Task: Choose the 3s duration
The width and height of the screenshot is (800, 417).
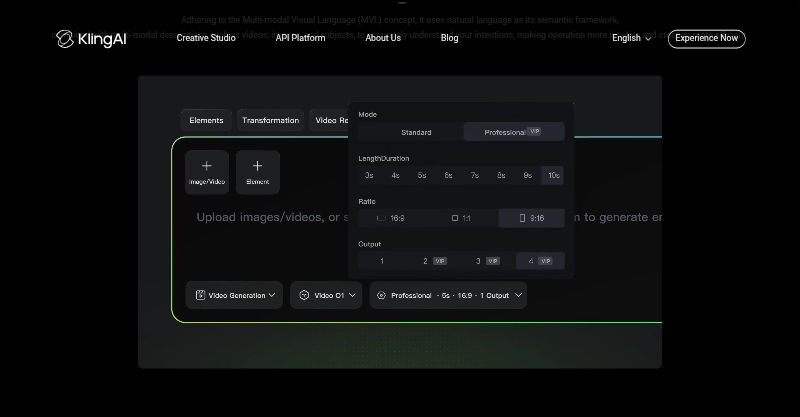Action: coord(369,175)
